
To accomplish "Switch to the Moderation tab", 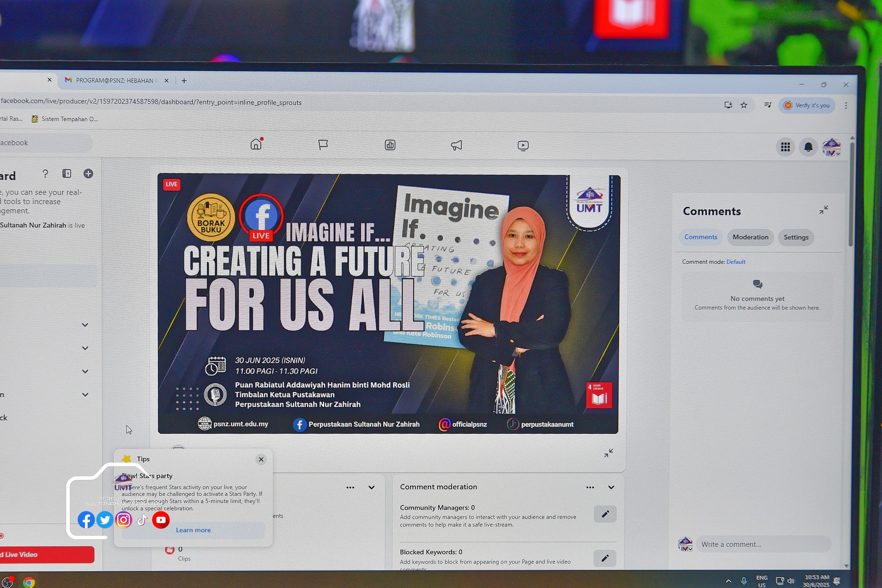I will point(750,237).
